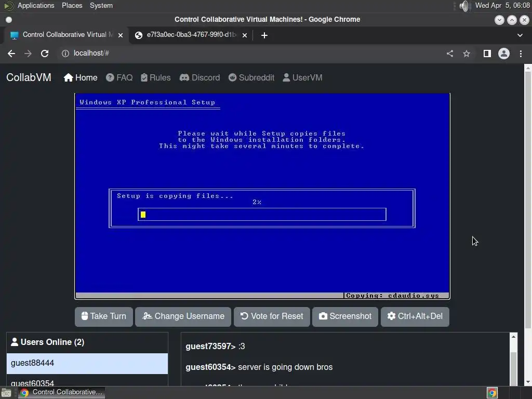532x399 pixels.
Task: Go to Home in the navbar
Action: (81, 78)
